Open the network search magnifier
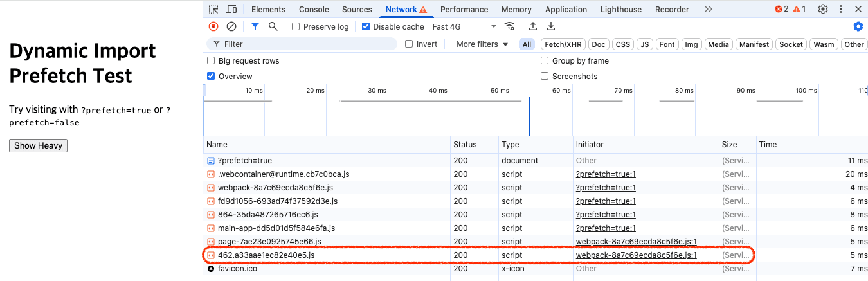The width and height of the screenshot is (868, 281). point(273,26)
